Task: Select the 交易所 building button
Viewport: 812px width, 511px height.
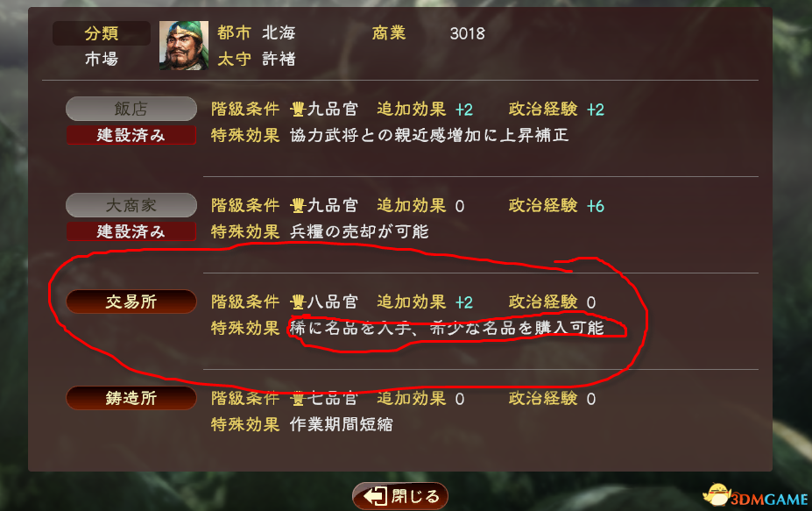Action: [131, 302]
